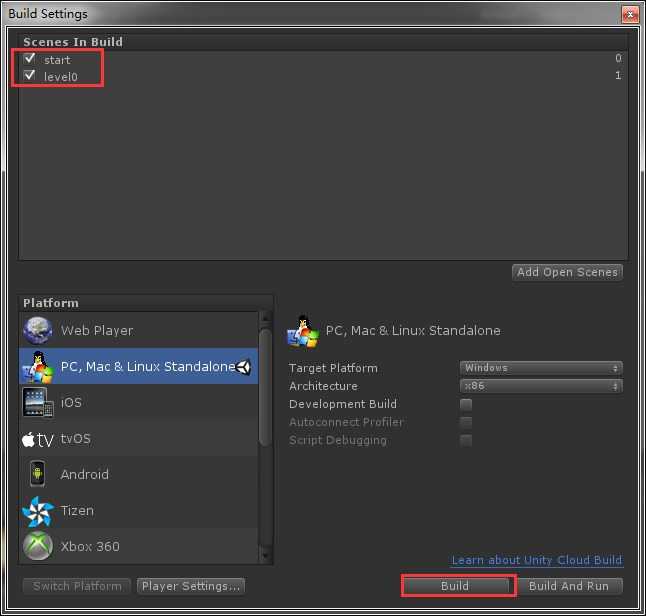Click the Build And Run button

pos(569,586)
